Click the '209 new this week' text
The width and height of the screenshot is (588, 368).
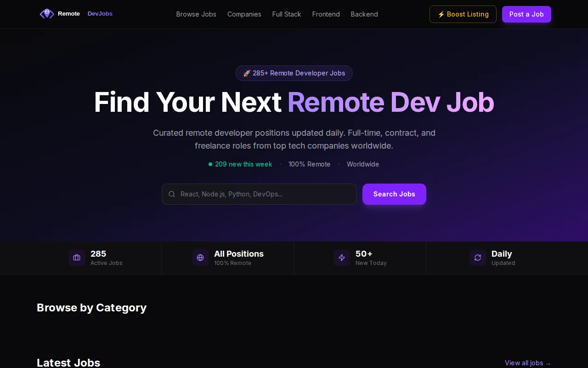243,164
